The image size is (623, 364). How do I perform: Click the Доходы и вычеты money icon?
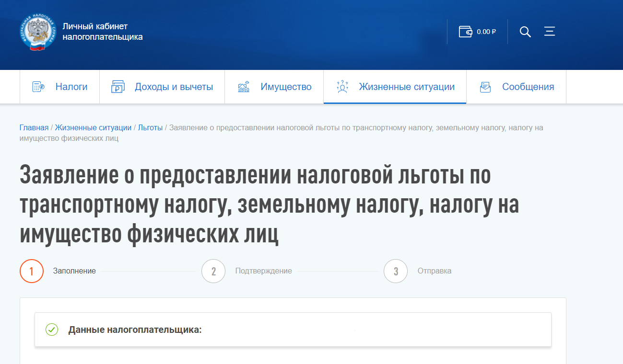point(118,87)
